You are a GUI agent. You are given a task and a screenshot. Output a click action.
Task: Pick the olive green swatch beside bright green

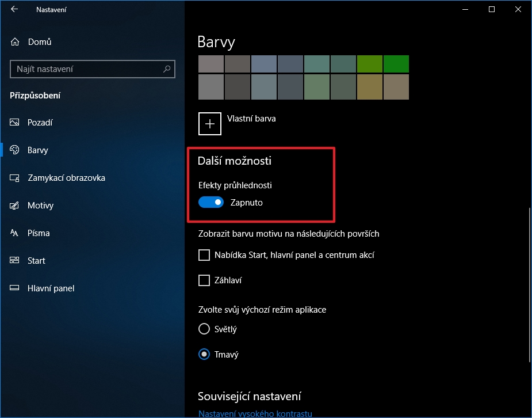coord(369,64)
